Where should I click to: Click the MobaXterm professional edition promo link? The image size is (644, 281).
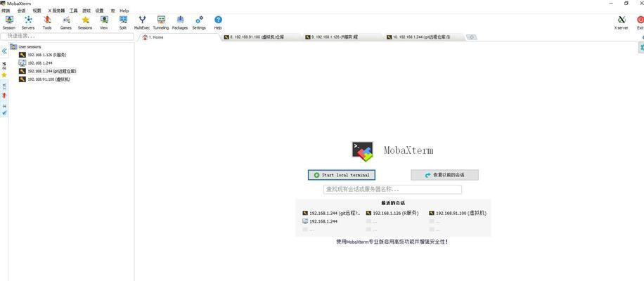[x=392, y=242]
